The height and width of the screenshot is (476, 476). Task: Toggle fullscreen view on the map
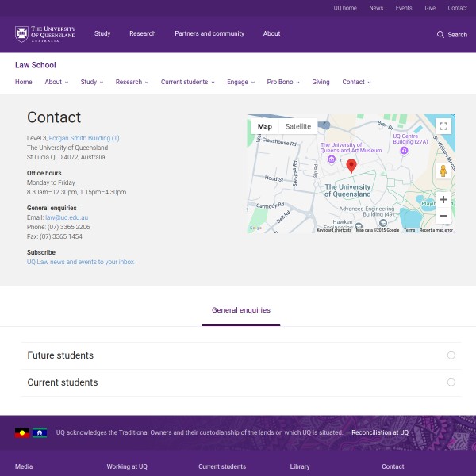click(443, 126)
